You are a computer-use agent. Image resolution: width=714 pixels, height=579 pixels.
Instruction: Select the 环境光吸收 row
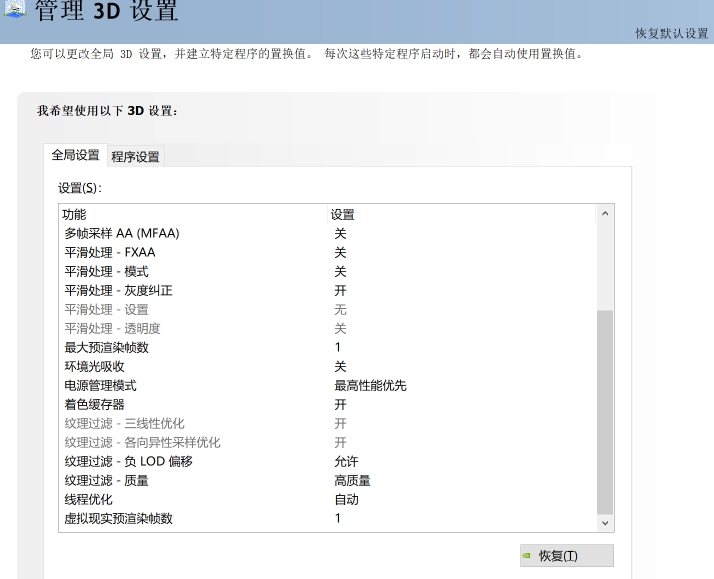coord(328,367)
